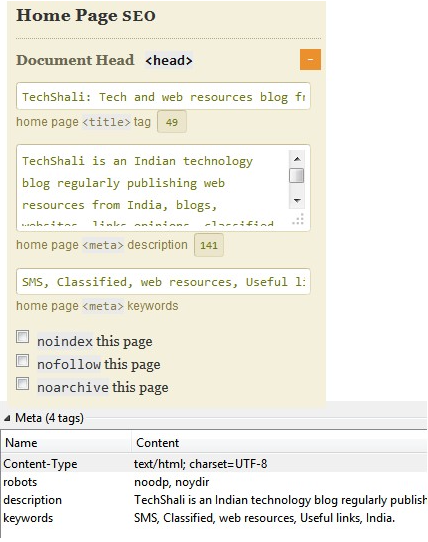Click description textarea scroll up arrow
This screenshot has width=428, height=542.
click(x=297, y=159)
